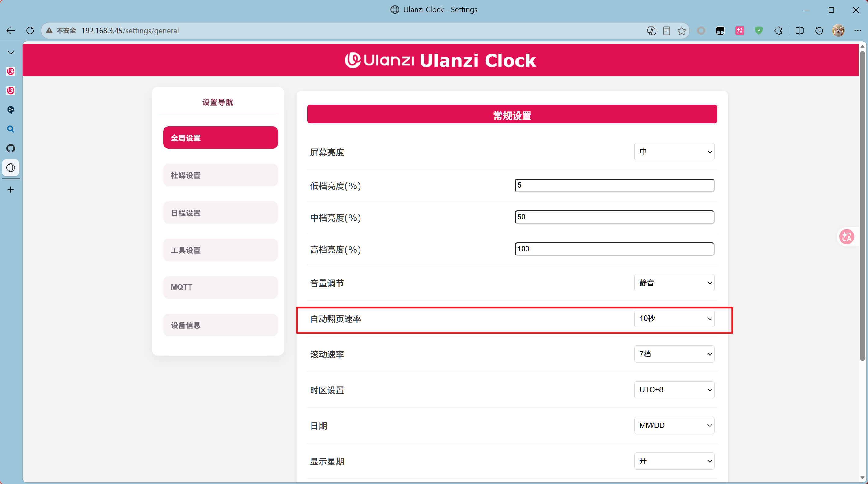Open the 时区设置 dropdown
The height and width of the screenshot is (484, 868).
[674, 390]
